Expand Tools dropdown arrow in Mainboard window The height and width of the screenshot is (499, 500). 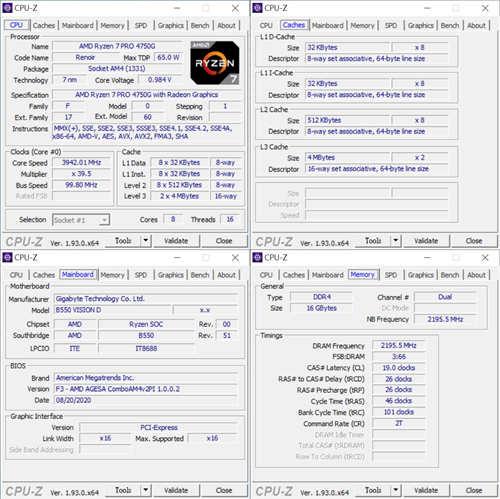(x=146, y=490)
